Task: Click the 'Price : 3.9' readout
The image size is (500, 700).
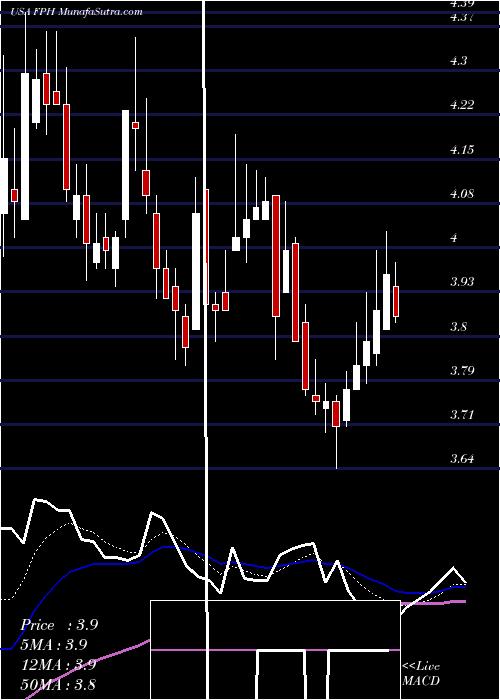Action: [59, 625]
